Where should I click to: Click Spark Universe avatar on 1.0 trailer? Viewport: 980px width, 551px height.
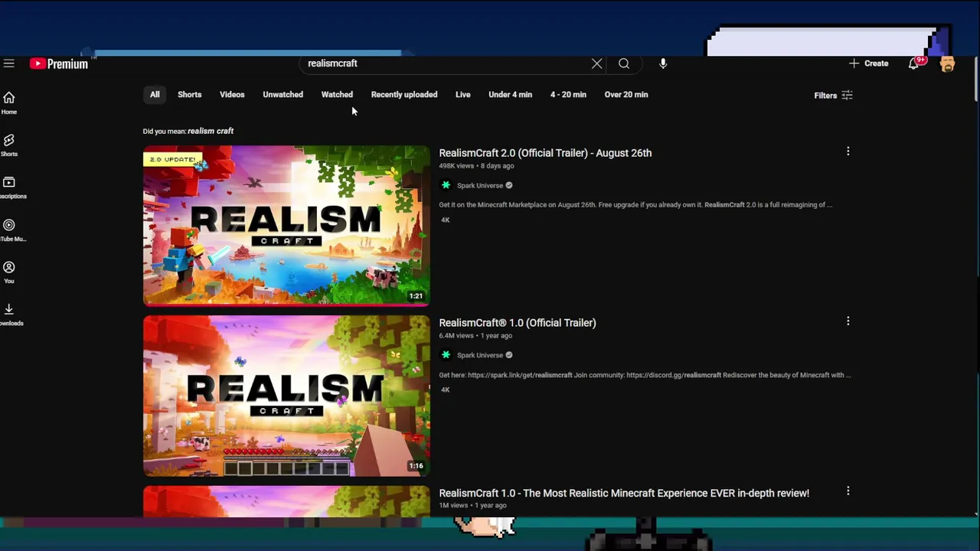point(446,355)
